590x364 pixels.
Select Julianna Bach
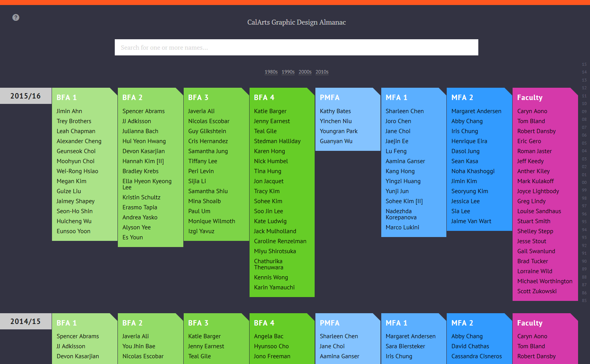tap(140, 131)
